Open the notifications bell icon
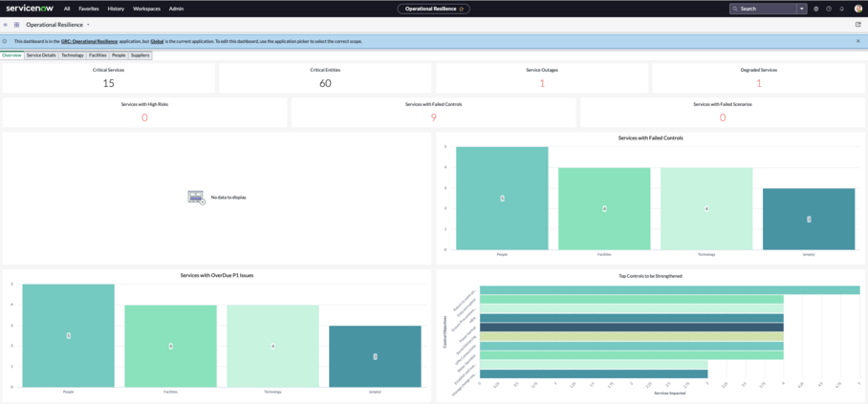868x404 pixels. (x=842, y=9)
